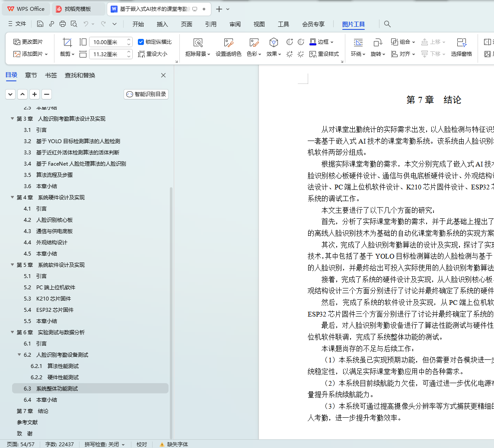
Task: Open 效果 Effects options
Action: pos(274,47)
